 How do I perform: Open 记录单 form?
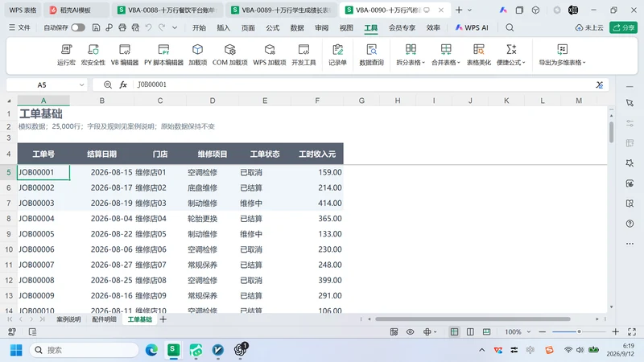(337, 55)
